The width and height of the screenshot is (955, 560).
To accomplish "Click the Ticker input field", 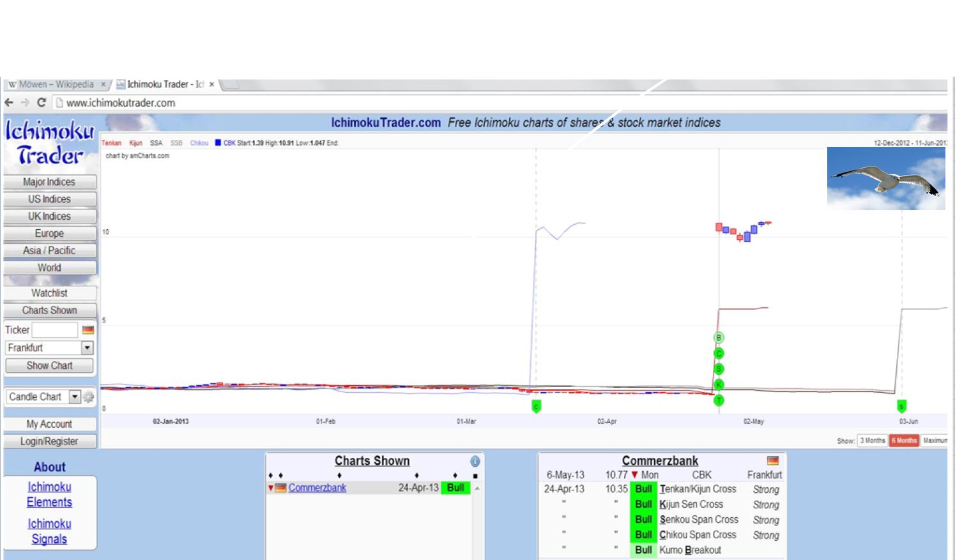I will 55,330.
